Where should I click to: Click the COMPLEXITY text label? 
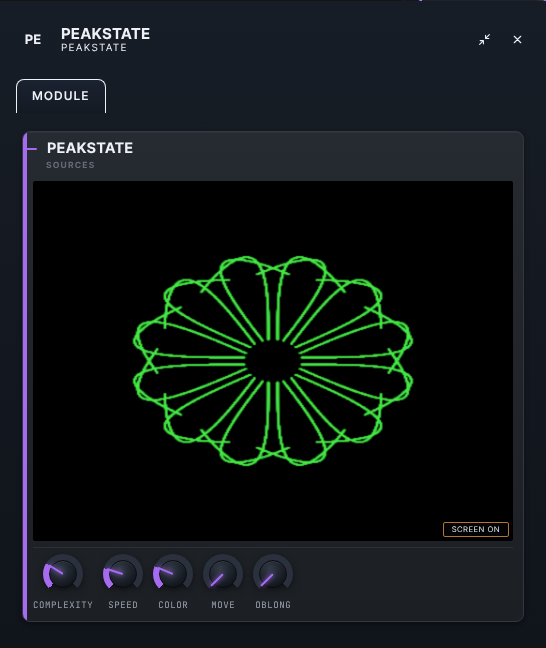coord(63,605)
